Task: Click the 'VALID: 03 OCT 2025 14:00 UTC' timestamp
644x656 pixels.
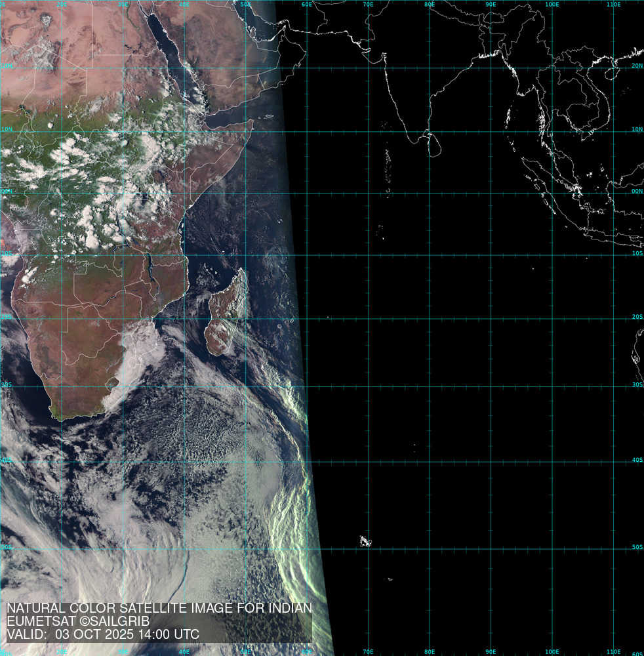Action: (x=103, y=634)
